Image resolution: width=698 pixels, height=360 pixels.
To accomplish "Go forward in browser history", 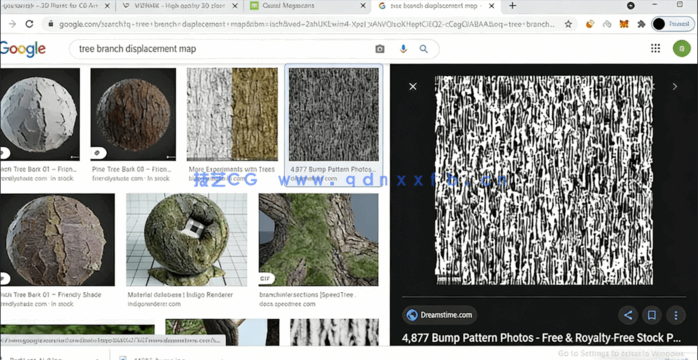I will pyautogui.click(x=12, y=24).
